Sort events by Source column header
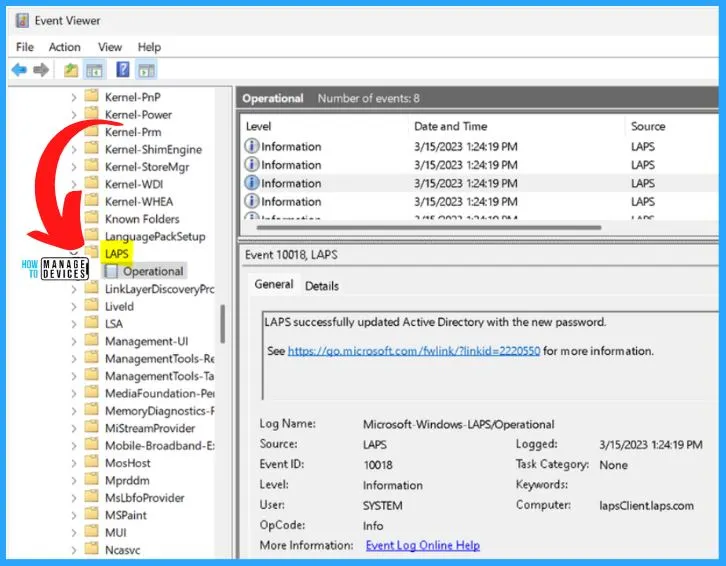 pyautogui.click(x=648, y=126)
